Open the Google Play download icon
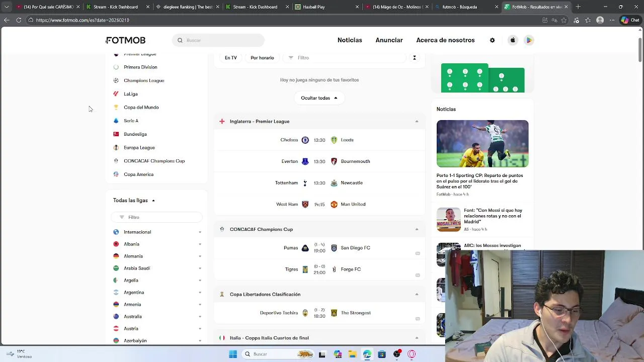The width and height of the screenshot is (644, 362). click(529, 40)
